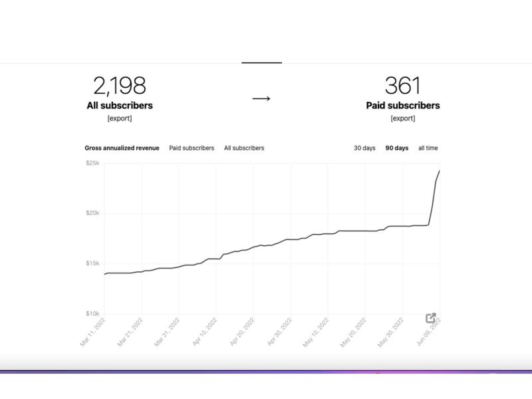Click the $20k y-axis label
532x399 pixels.
tap(92, 213)
